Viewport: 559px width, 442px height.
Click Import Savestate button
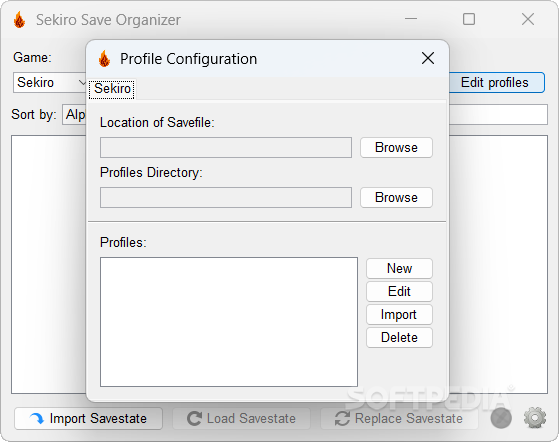(x=88, y=418)
